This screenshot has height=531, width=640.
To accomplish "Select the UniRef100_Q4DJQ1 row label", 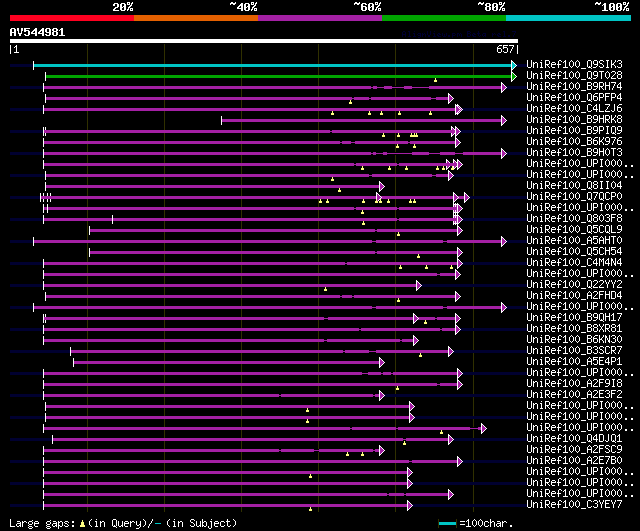I will click(x=574, y=439).
